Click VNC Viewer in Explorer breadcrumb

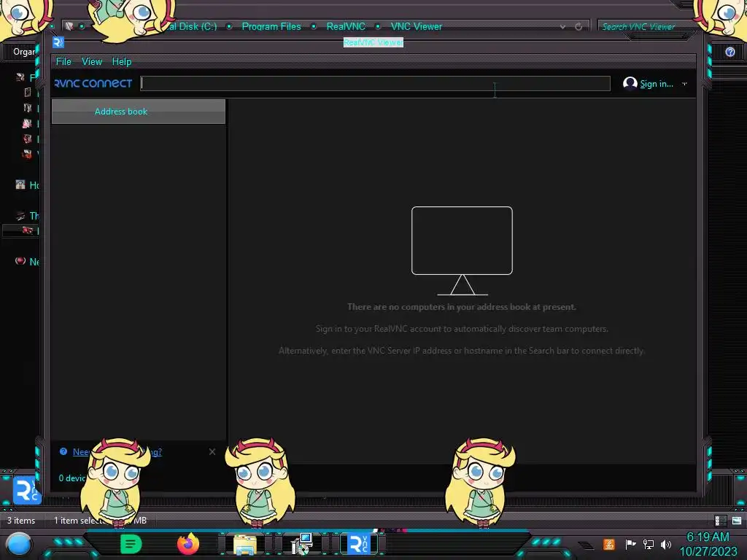pos(417,27)
